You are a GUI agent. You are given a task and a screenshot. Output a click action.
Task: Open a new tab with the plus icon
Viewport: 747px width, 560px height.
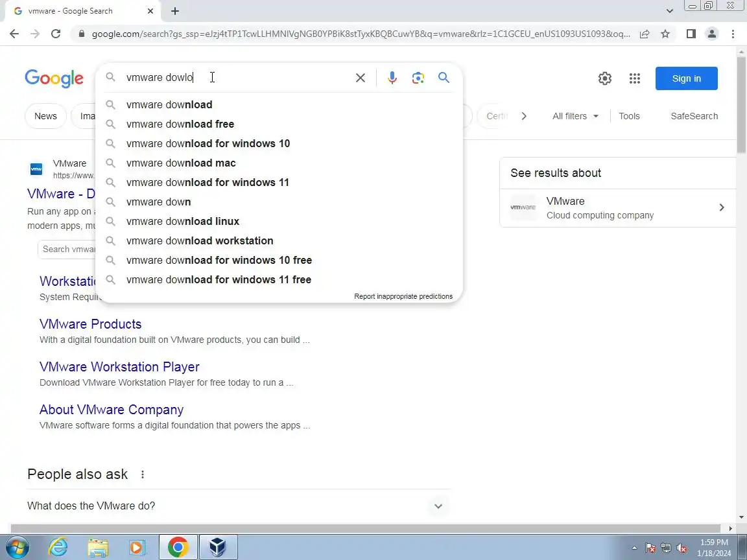(x=175, y=11)
